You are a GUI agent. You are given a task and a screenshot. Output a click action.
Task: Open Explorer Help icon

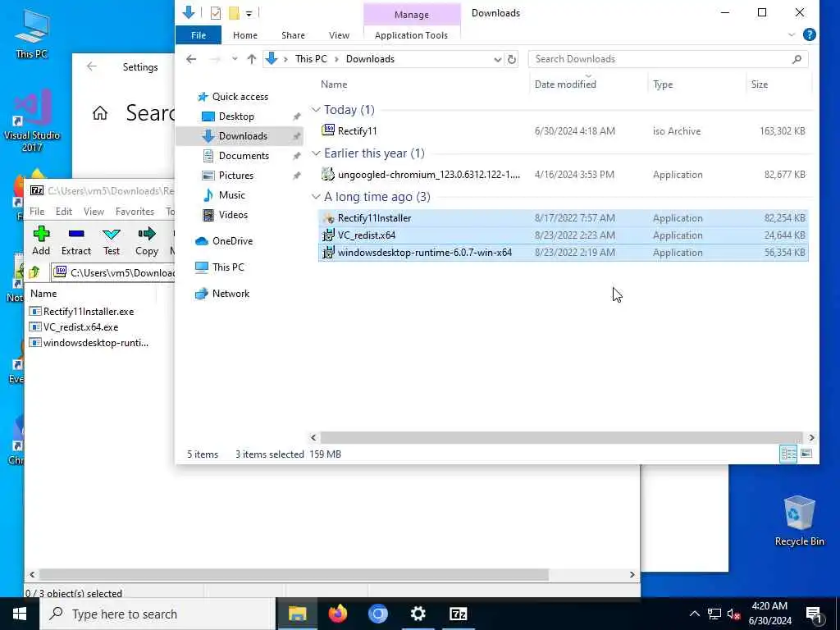809,34
